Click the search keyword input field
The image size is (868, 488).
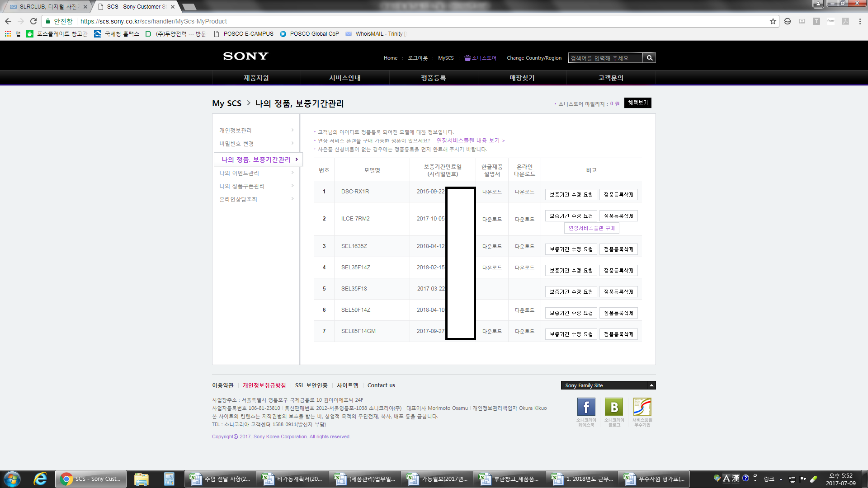point(605,58)
